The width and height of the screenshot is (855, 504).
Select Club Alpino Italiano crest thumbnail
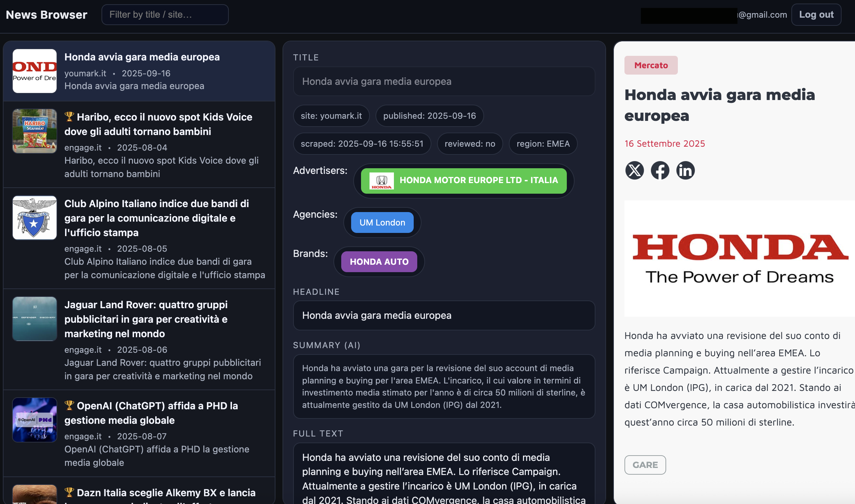(x=35, y=218)
